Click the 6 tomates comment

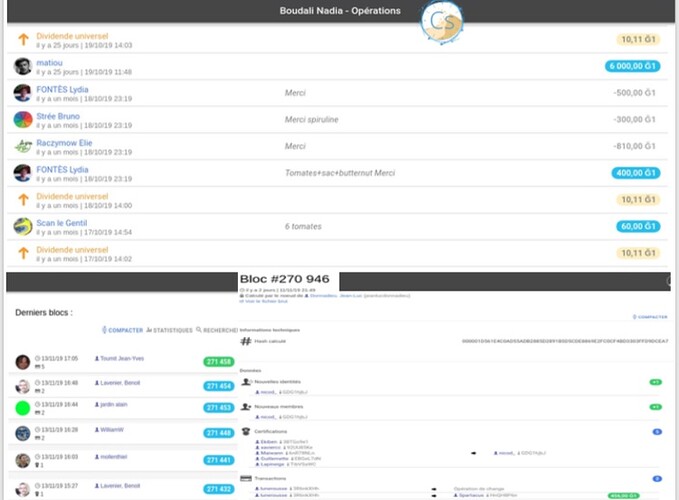[303, 226]
